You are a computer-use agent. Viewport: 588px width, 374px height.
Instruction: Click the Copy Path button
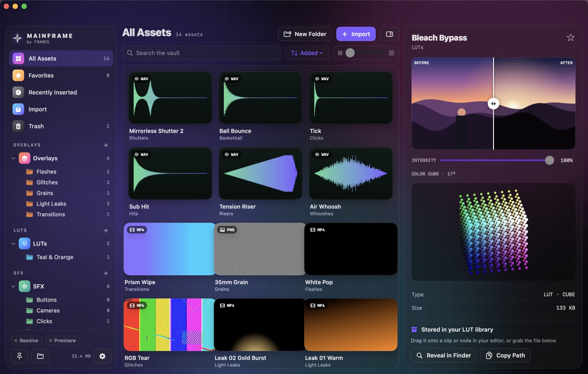point(505,355)
